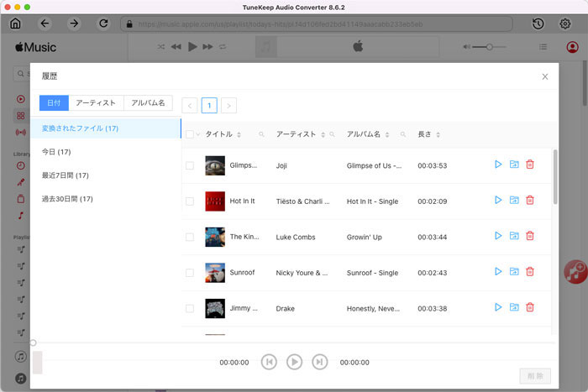The width and height of the screenshot is (588, 392).
Task: Tick the Glimpse of Us row checkbox
Action: tap(190, 165)
